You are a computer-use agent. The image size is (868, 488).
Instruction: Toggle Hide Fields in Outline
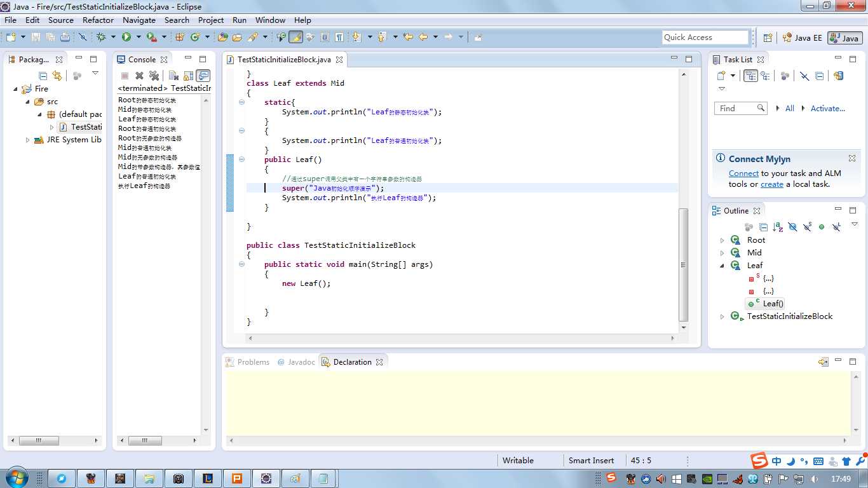pos(792,227)
